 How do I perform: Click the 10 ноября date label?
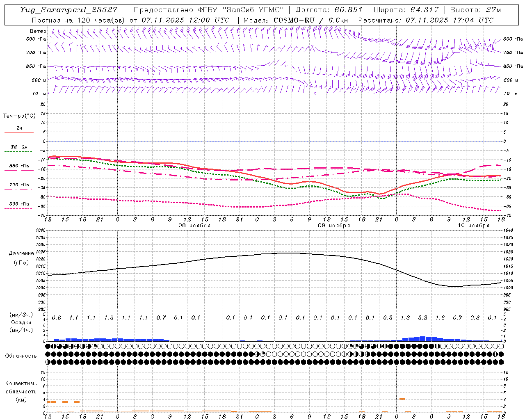pyautogui.click(x=473, y=226)
